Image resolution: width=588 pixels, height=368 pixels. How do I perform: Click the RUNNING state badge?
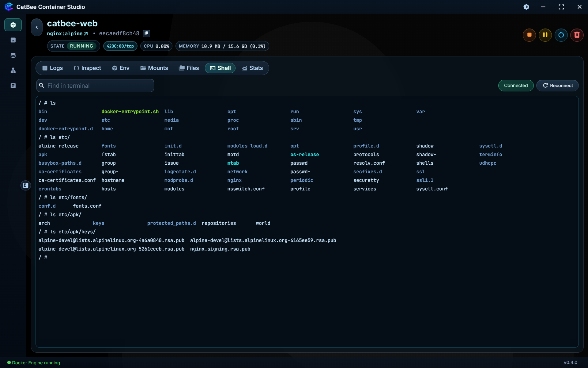coord(81,46)
